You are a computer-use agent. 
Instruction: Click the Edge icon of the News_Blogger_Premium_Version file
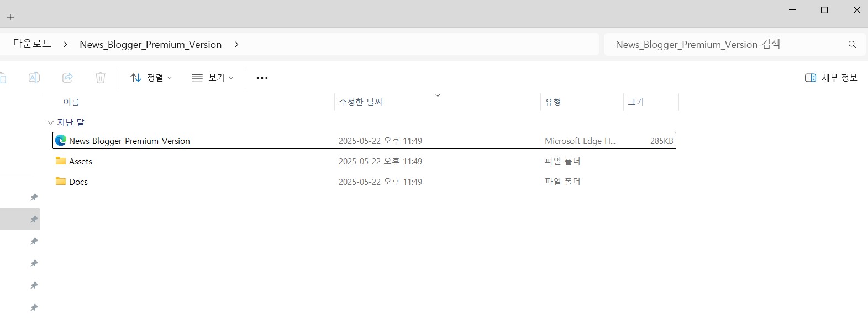(61, 141)
